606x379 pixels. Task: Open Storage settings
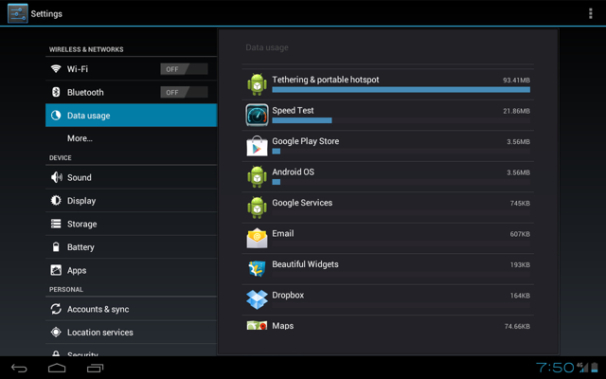click(x=131, y=224)
